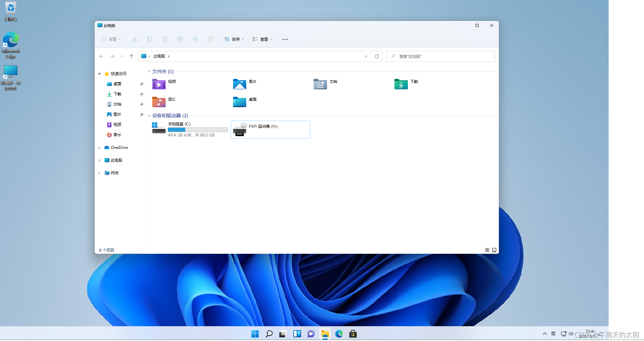Go back with the left arrow
644x341 pixels.
101,56
